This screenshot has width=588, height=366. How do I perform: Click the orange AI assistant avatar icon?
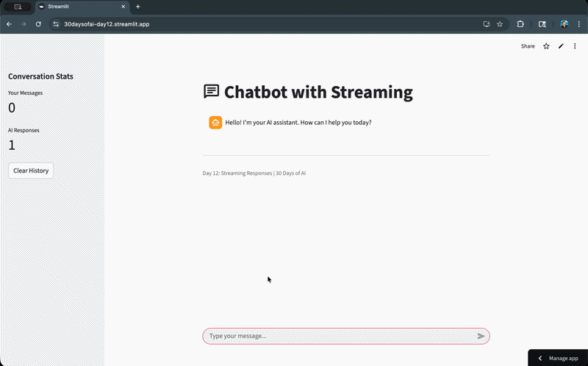coord(215,123)
